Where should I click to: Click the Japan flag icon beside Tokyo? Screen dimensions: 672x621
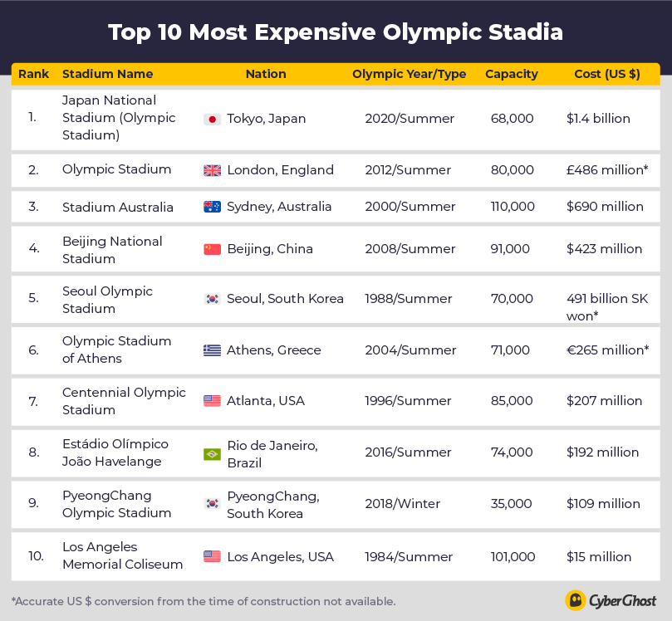pos(212,119)
